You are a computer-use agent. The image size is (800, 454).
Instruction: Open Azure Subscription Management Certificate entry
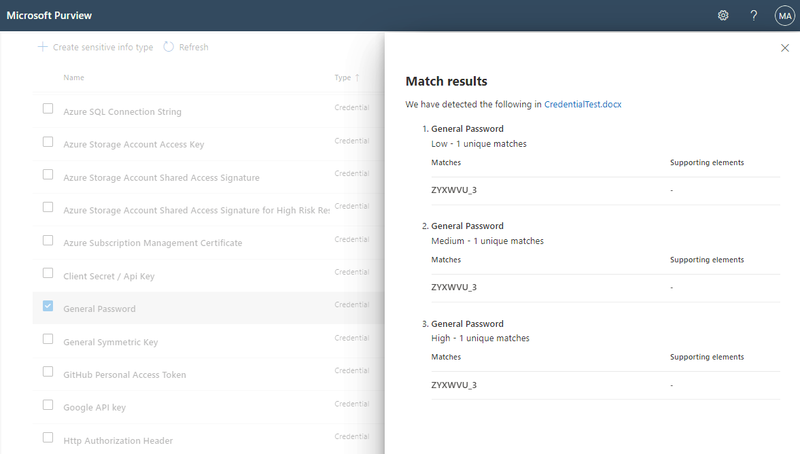(x=153, y=243)
